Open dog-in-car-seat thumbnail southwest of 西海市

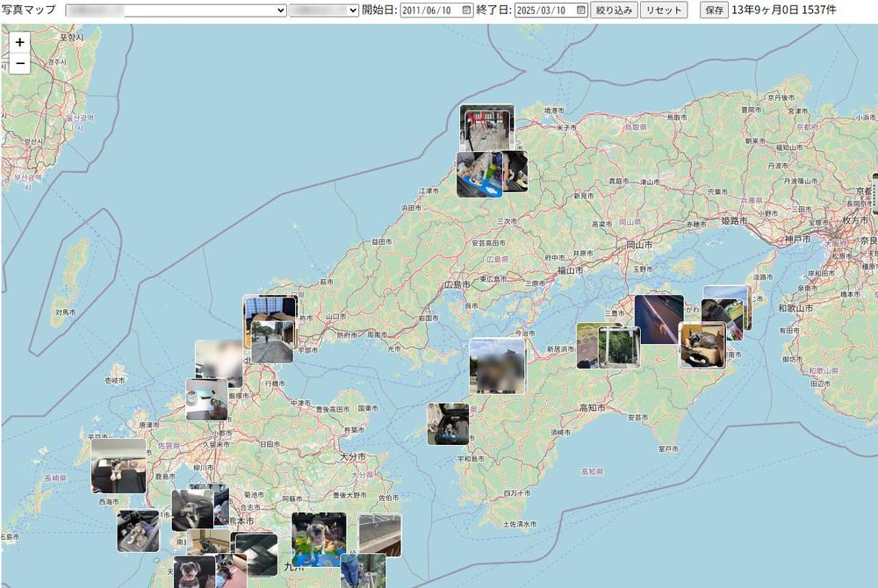138,531
